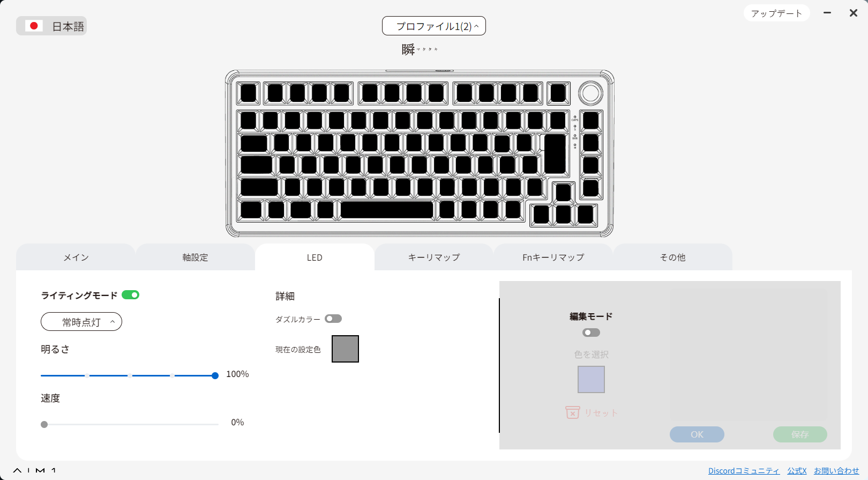Open the プロファイル1(2) profile dropdown
This screenshot has height=480, width=868.
pyautogui.click(x=433, y=26)
